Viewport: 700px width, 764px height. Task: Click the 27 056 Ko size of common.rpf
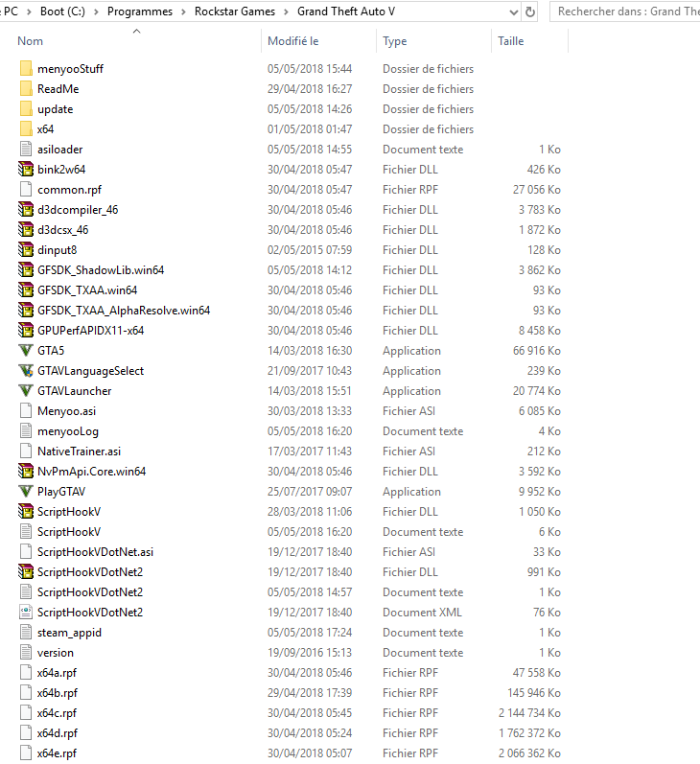click(x=536, y=190)
